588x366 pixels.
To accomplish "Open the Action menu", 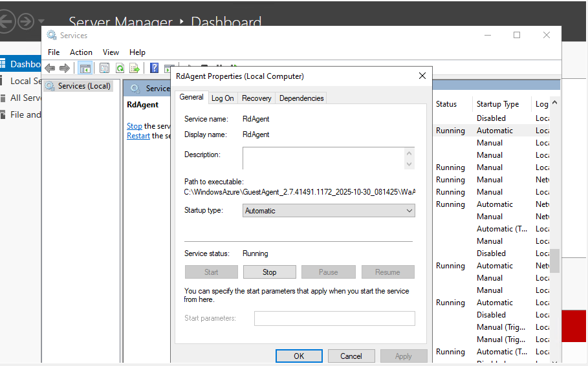I will point(81,52).
